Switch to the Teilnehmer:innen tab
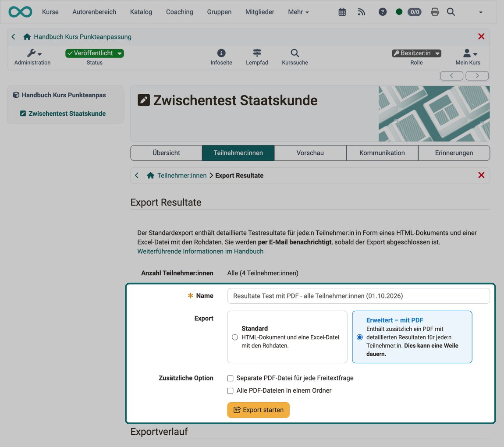This screenshot has width=504, height=447. click(x=238, y=153)
